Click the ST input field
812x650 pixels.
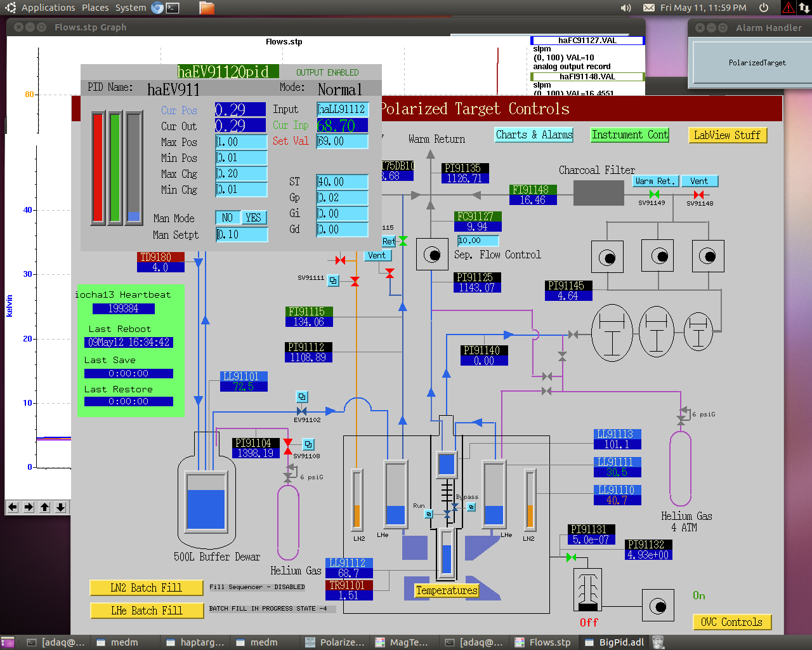point(343,182)
